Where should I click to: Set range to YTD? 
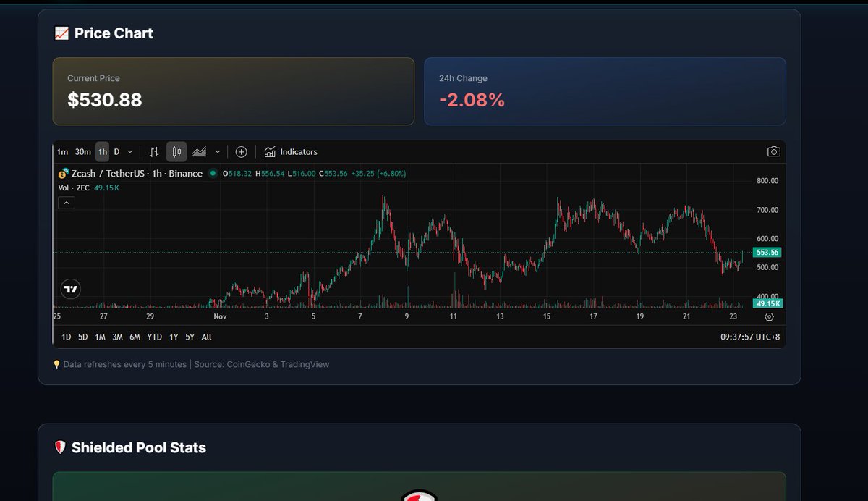pos(154,337)
